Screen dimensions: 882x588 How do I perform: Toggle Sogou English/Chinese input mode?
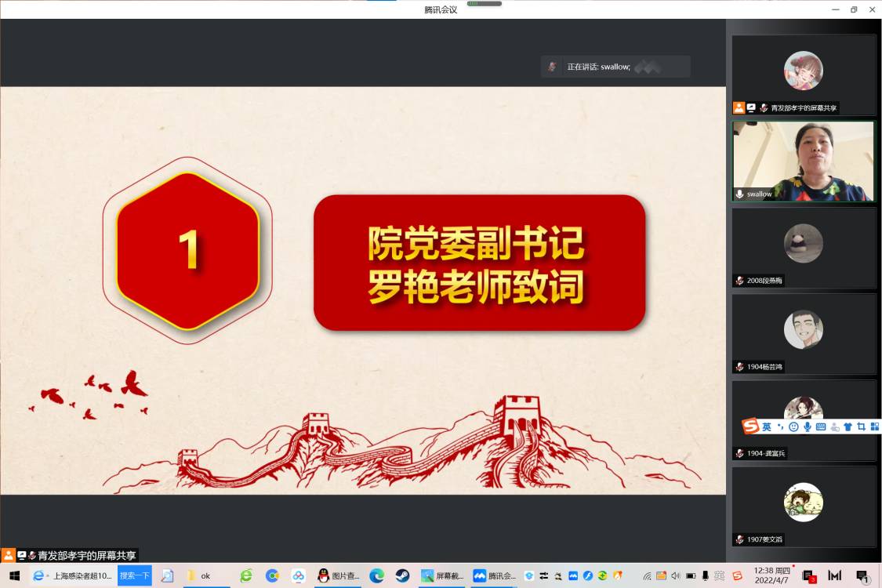tap(767, 426)
